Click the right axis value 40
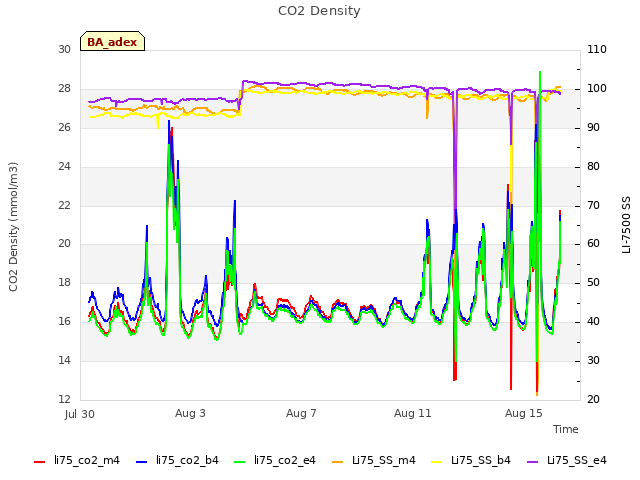The height and width of the screenshot is (480, 640). coord(593,321)
